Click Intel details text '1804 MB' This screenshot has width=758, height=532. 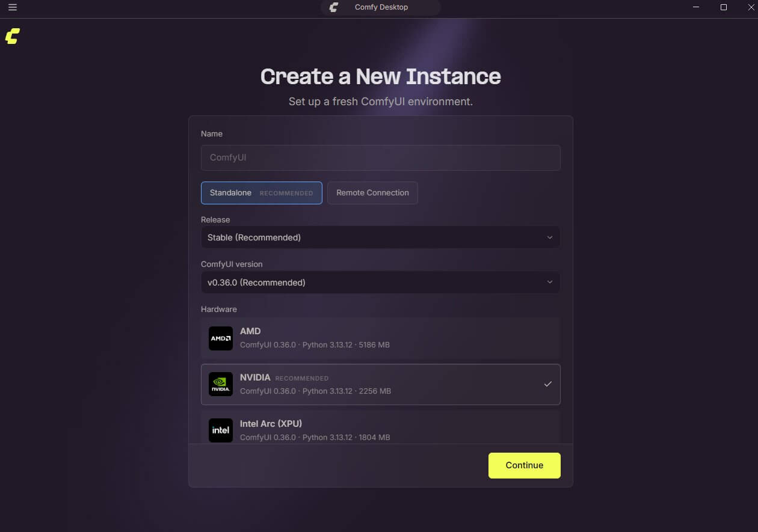375,438
